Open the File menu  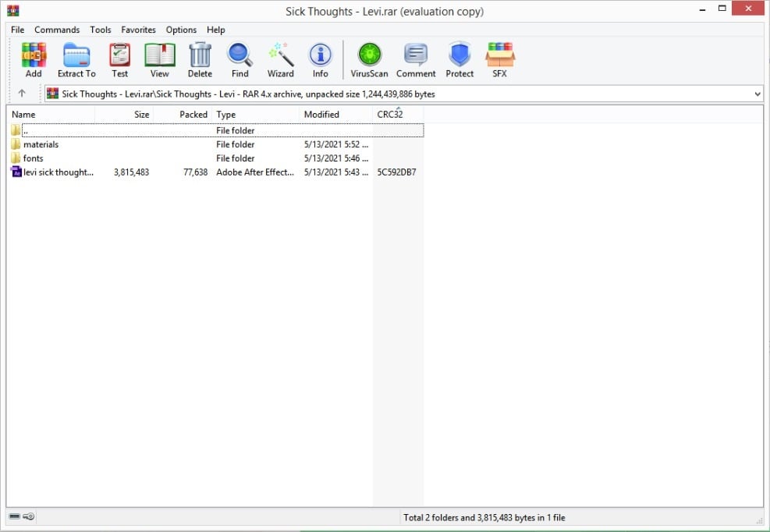[18, 30]
